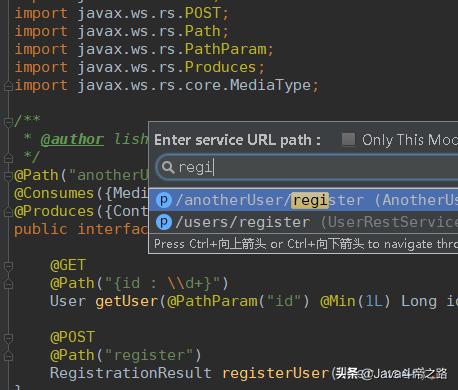Click the magnifier icon in search field
This screenshot has width=458, height=390.
tap(168, 167)
